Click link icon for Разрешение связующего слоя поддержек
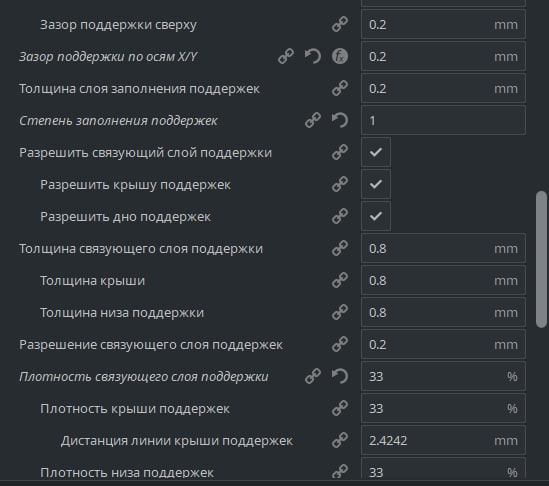The height and width of the screenshot is (486, 549). pos(340,345)
